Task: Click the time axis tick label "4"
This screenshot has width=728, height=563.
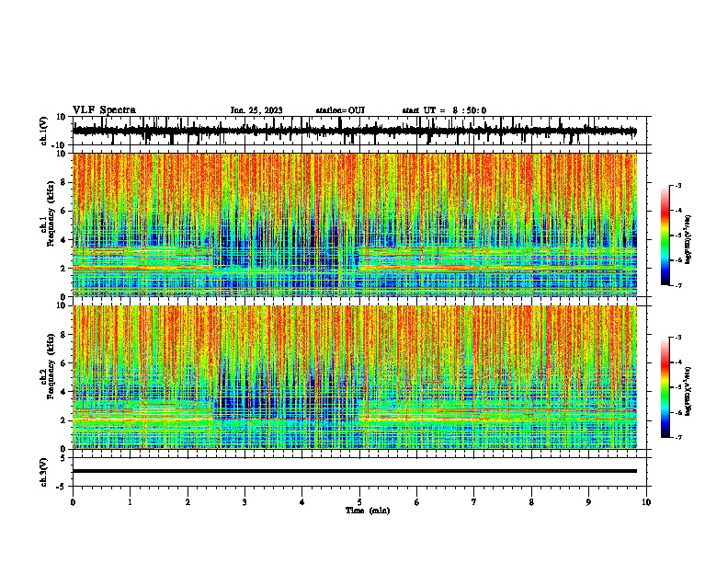Action: pos(302,502)
